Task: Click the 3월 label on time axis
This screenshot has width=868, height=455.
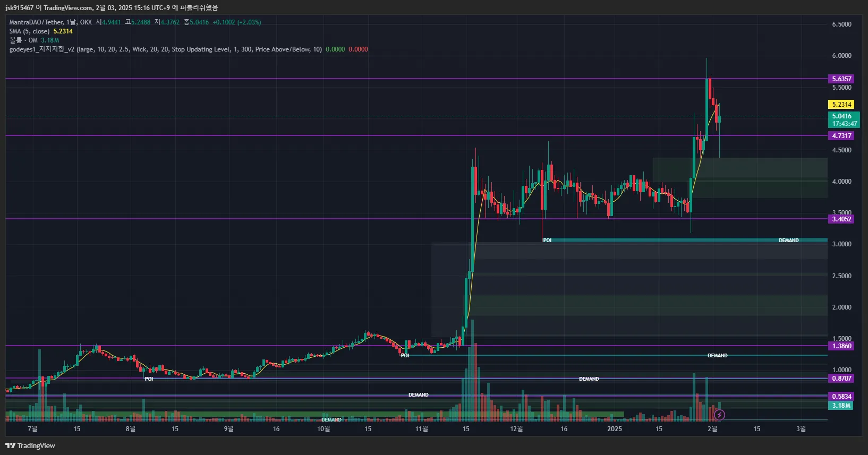Action: (x=801, y=429)
